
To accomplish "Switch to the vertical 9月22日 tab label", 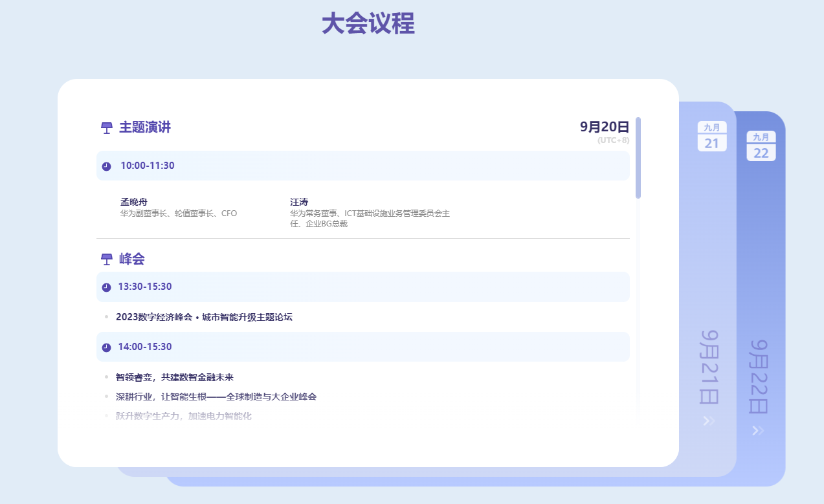I will click(x=759, y=377).
